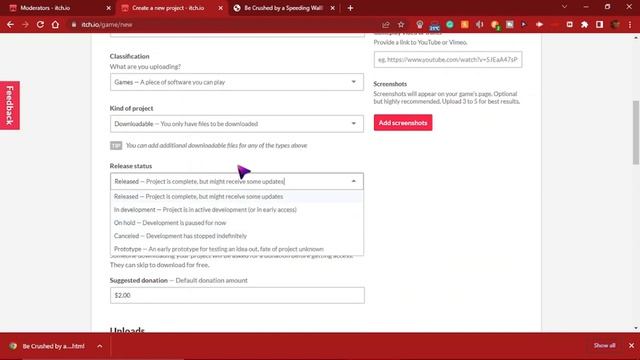Switch to the Moderators - itch.io tab
The width and height of the screenshot is (640, 360).
click(x=59, y=8)
